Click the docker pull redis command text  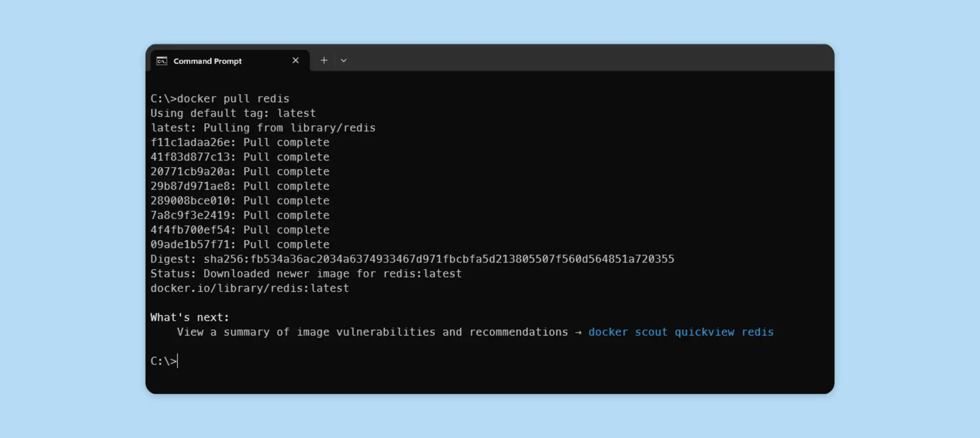[233, 98]
